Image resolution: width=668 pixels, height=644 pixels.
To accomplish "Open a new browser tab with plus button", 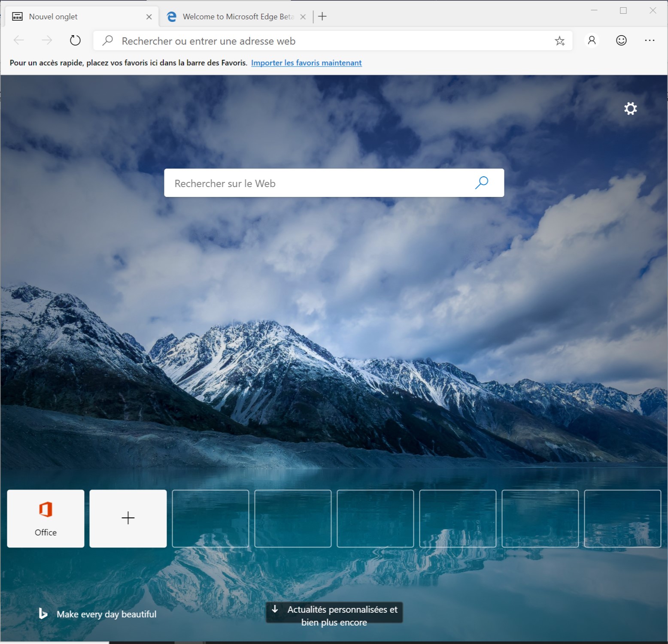I will [322, 16].
